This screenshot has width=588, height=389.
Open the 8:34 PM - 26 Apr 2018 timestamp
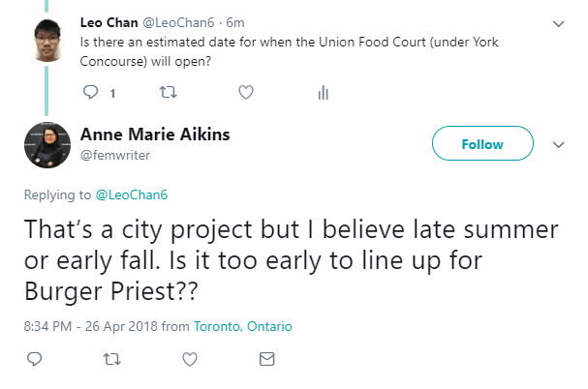[x=91, y=326]
